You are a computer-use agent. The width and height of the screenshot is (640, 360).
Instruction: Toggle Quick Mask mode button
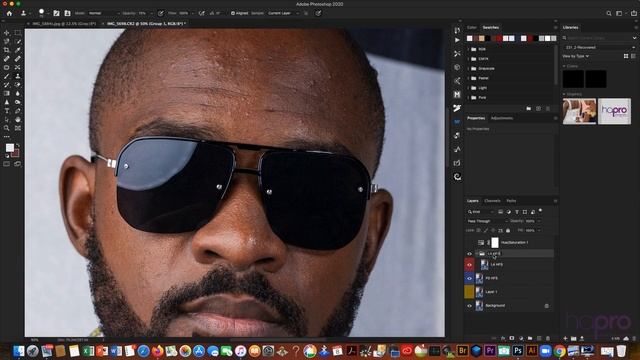click(x=7, y=164)
